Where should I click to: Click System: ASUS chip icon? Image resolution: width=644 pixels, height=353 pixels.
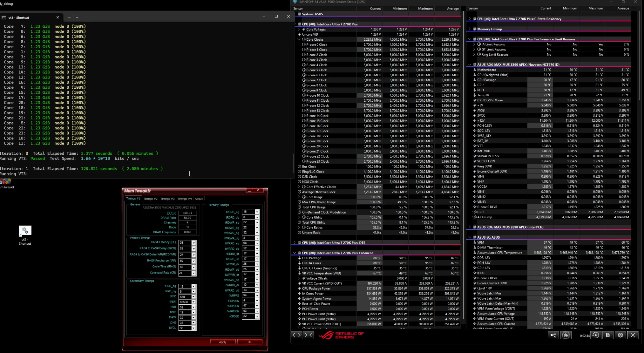tap(299, 14)
